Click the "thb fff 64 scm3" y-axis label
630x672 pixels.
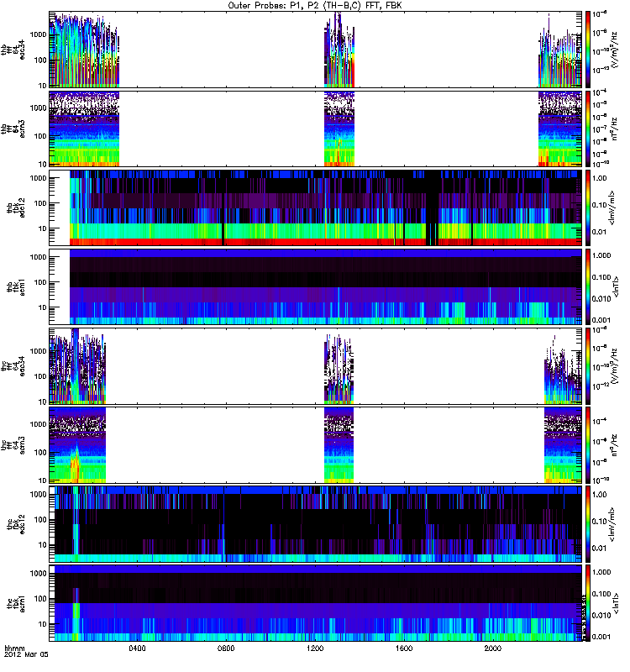[x=13, y=129]
